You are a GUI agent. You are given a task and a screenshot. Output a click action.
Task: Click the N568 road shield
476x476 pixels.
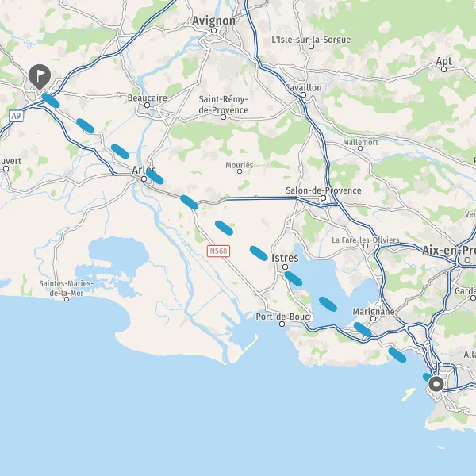(218, 251)
